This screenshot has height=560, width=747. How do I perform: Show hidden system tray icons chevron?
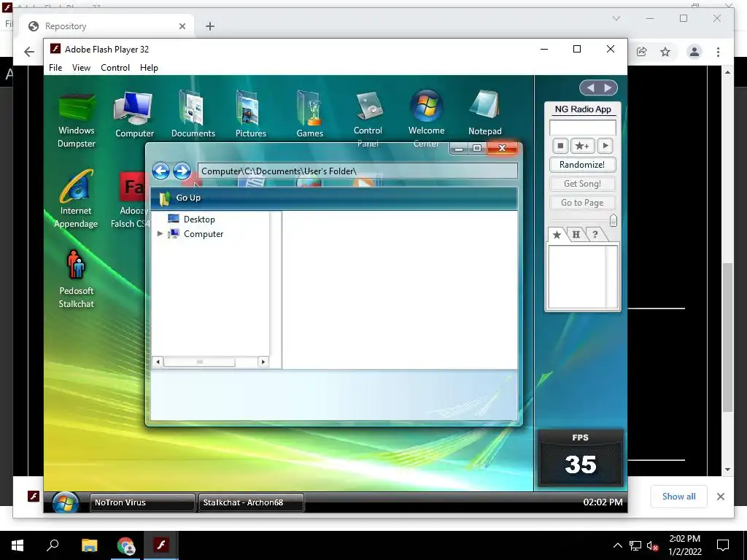pos(617,545)
